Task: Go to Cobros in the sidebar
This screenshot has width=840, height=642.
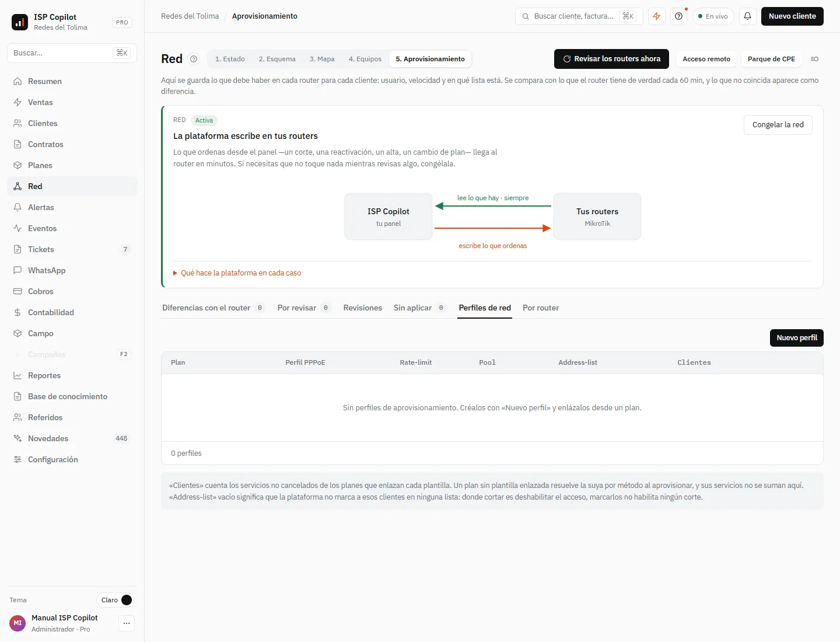Action: click(x=72, y=291)
